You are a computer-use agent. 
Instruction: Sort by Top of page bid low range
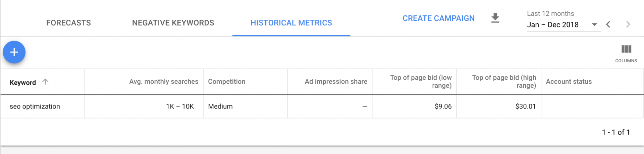(x=421, y=81)
